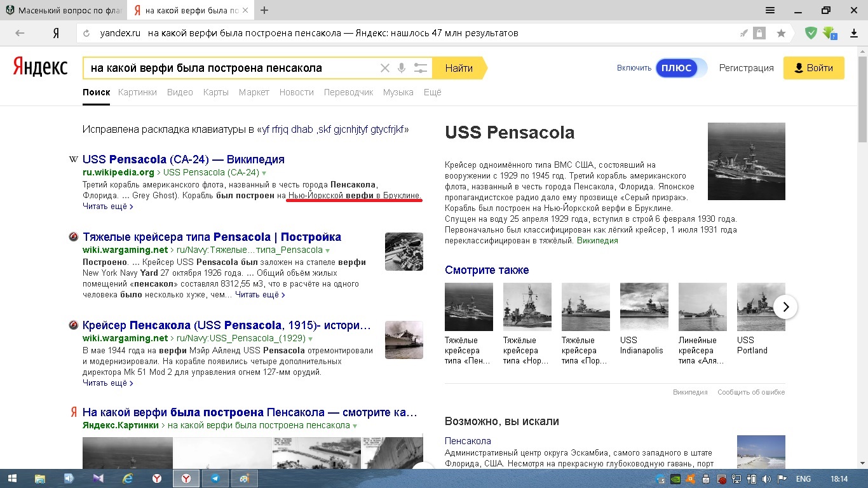Open Тяжелые крейсера типа Pensacola result
868x488 pixels.
[212, 237]
